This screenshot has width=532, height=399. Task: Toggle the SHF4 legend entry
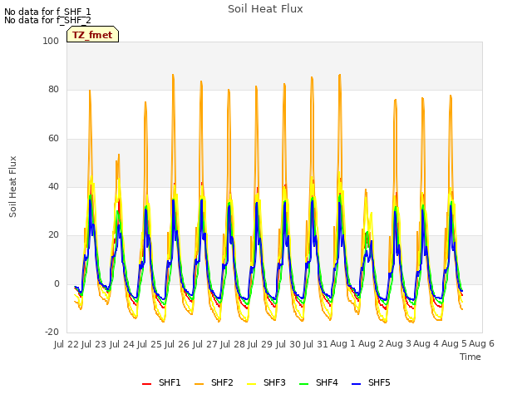coord(318,382)
